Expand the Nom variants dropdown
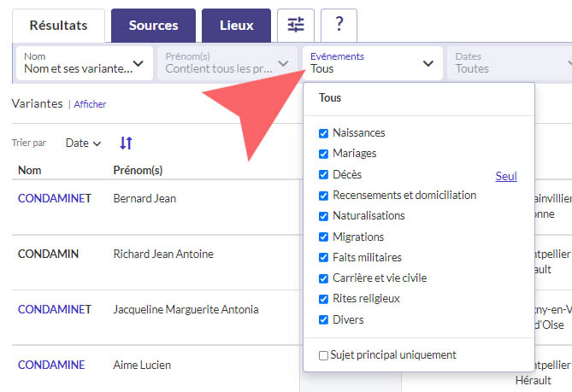Viewport: 572px width, 392px height. coord(84,63)
